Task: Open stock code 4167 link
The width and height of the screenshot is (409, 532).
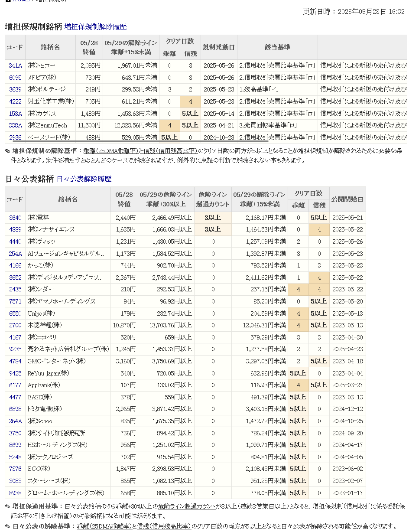Action: (x=15, y=337)
